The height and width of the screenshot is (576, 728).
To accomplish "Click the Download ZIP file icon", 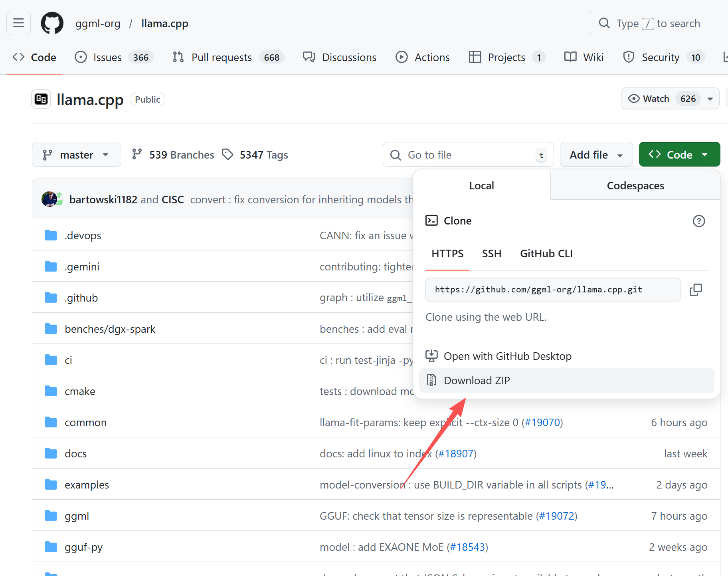I will (431, 380).
